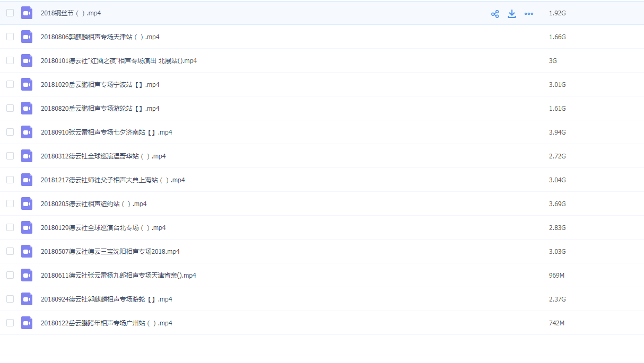Click video icon of 20181029岳云鹏宁波站 file
The image size is (644, 363).
(x=27, y=84)
